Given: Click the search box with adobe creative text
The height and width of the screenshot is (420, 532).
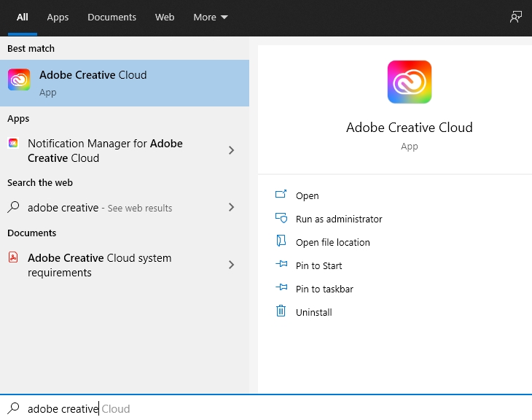Looking at the screenshot, I should tap(219, 408).
